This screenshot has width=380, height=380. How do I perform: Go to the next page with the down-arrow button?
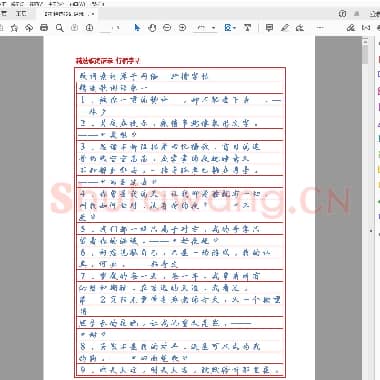click(89, 28)
